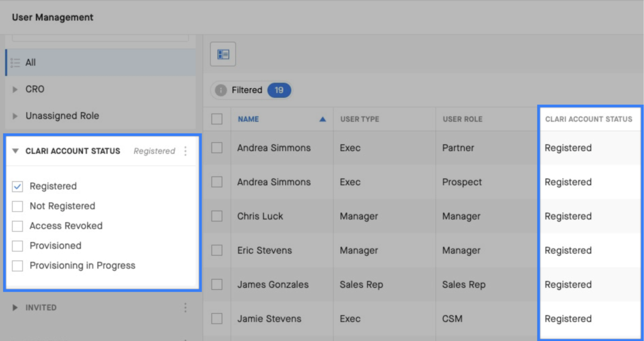Expand the CRO role tree
Viewport: 644px width, 341px height.
(x=15, y=89)
